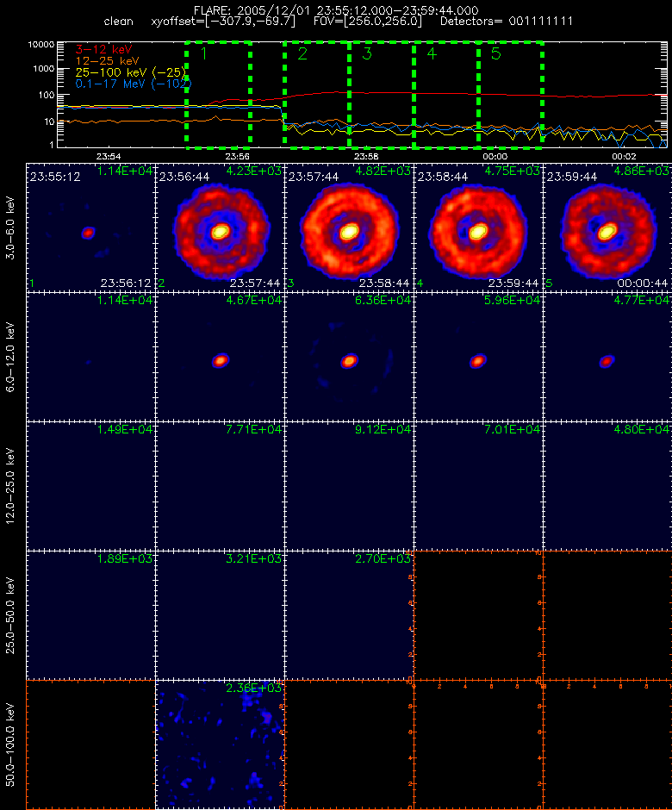Click the '6.0-12.0 keV' row label
Screen dimensions: 672x810
pyautogui.click(x=11, y=357)
